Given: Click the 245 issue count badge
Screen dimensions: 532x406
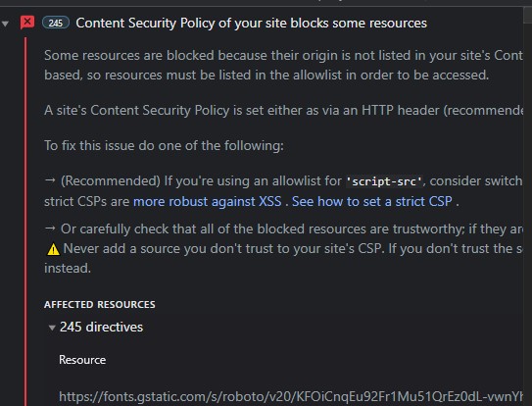Looking at the screenshot, I should click(x=56, y=23).
